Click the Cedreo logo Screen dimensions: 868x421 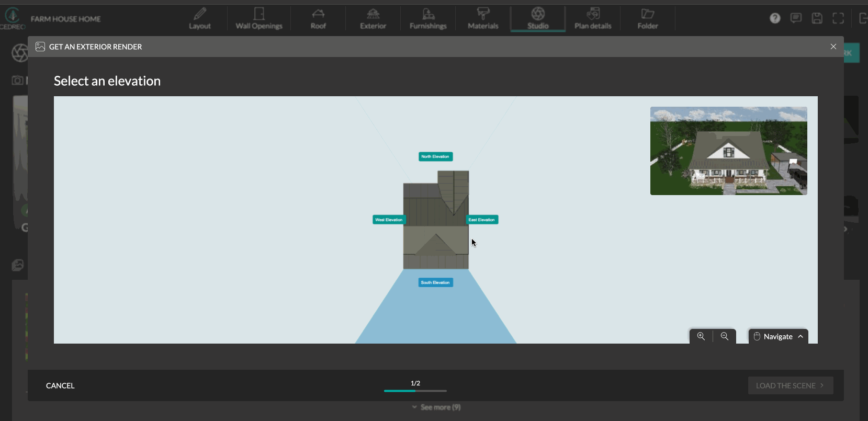pyautogui.click(x=12, y=18)
